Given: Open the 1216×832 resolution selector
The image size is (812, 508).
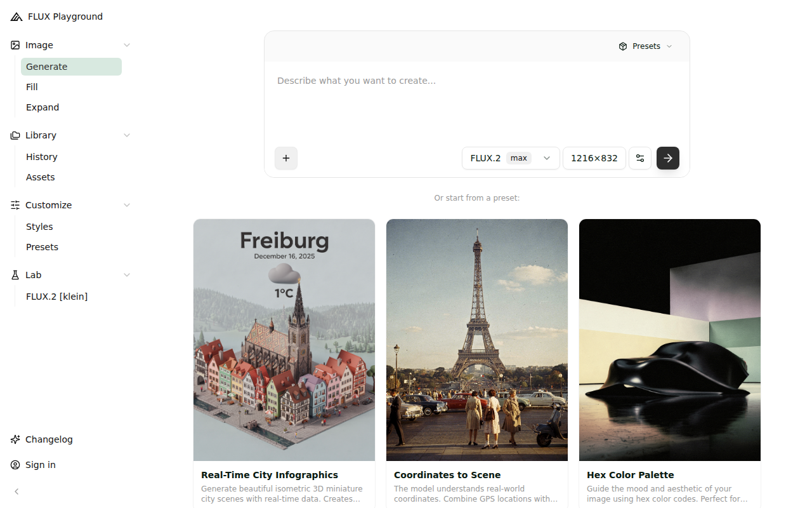Looking at the screenshot, I should pyautogui.click(x=594, y=158).
